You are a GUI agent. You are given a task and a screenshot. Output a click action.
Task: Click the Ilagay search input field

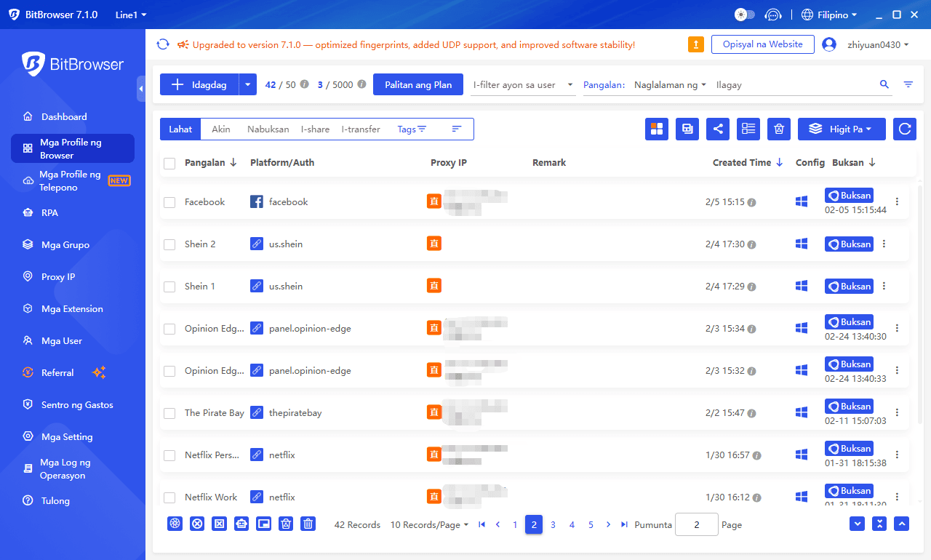point(793,84)
